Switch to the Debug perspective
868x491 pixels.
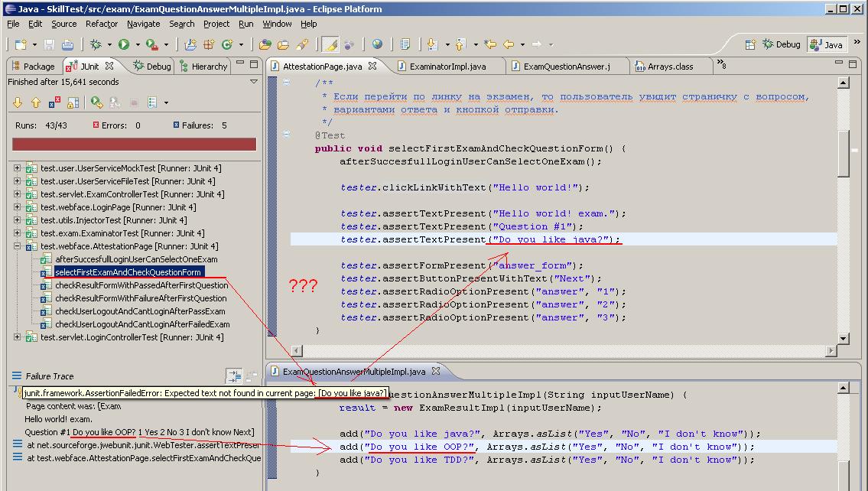[x=780, y=44]
